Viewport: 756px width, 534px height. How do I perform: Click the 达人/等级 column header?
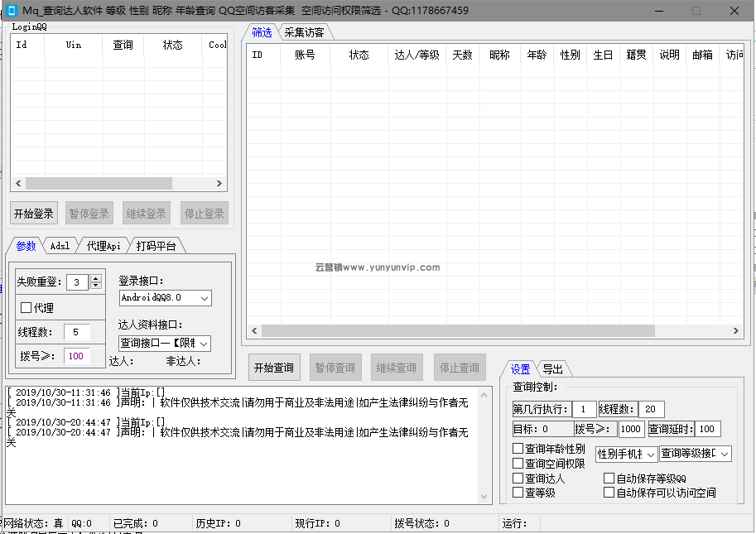tap(417, 55)
